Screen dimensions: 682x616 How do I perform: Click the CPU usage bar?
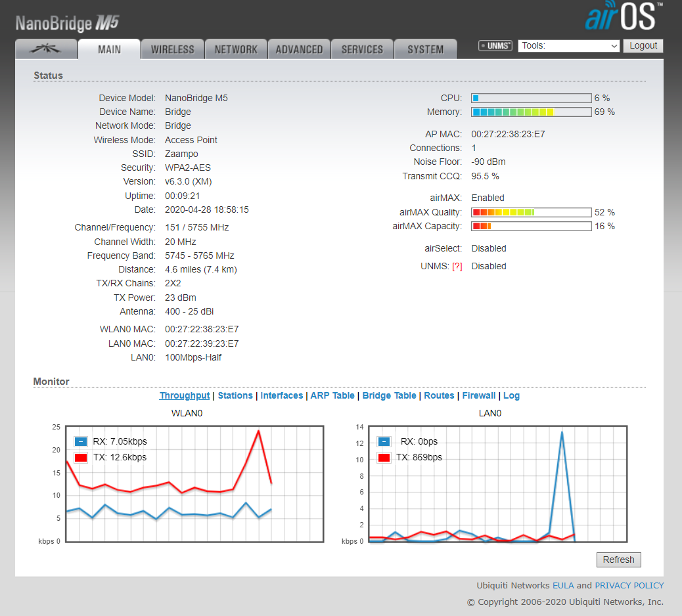[x=532, y=99]
